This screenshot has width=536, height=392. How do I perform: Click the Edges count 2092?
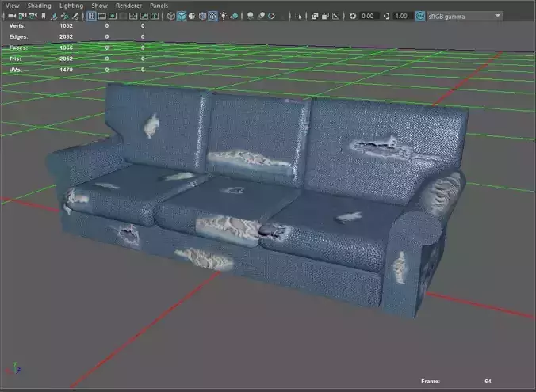point(66,36)
